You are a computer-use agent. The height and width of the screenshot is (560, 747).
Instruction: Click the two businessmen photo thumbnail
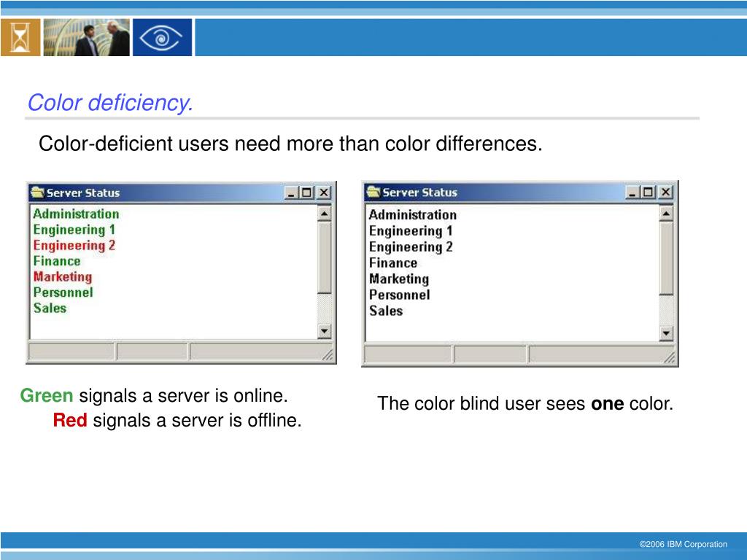tap(86, 38)
